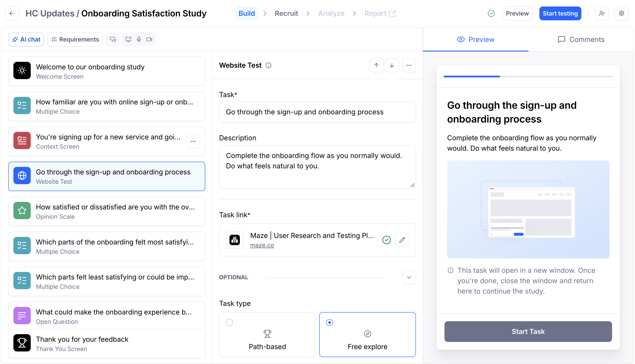Move block up with arrow icon
This screenshot has height=364, width=635.
pos(376,65)
